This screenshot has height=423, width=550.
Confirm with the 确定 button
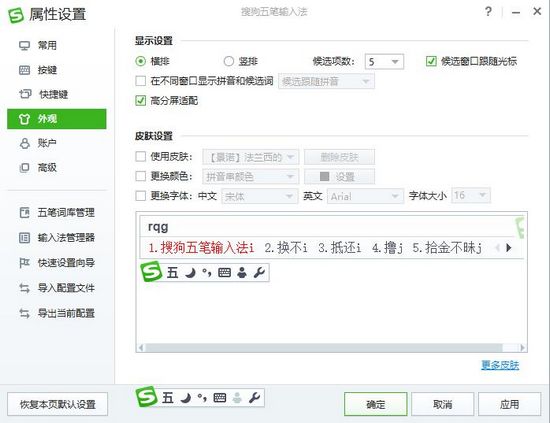pos(376,404)
